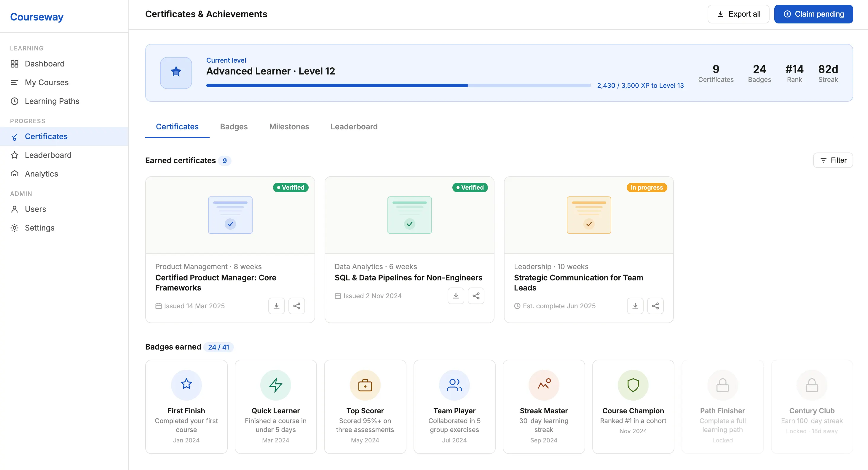Open the SQL & Data Pipelines for Non-Engineers title
This screenshot has width=868, height=470.
pos(409,277)
